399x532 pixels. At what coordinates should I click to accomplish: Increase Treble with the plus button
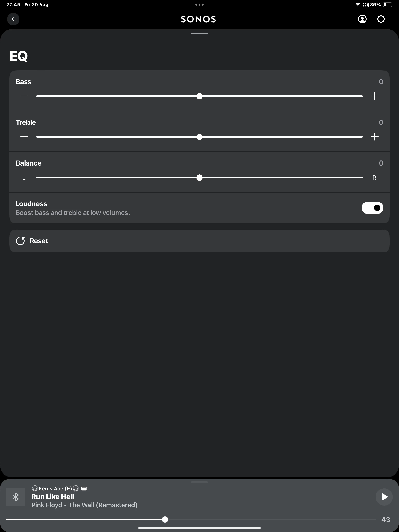pyautogui.click(x=375, y=137)
